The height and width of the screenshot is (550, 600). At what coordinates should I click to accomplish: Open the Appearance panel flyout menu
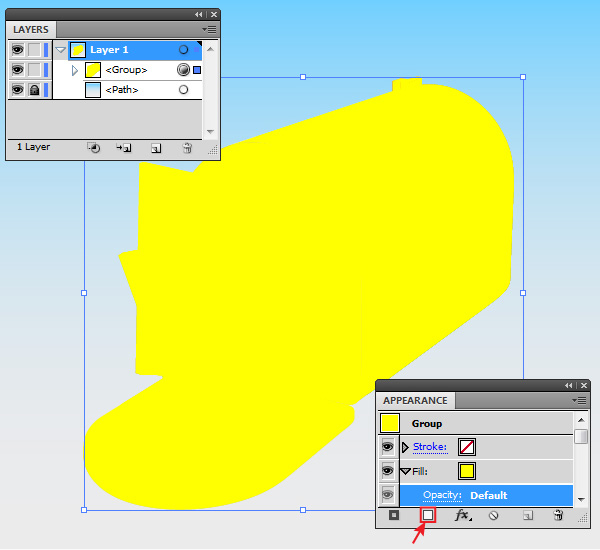(580, 400)
